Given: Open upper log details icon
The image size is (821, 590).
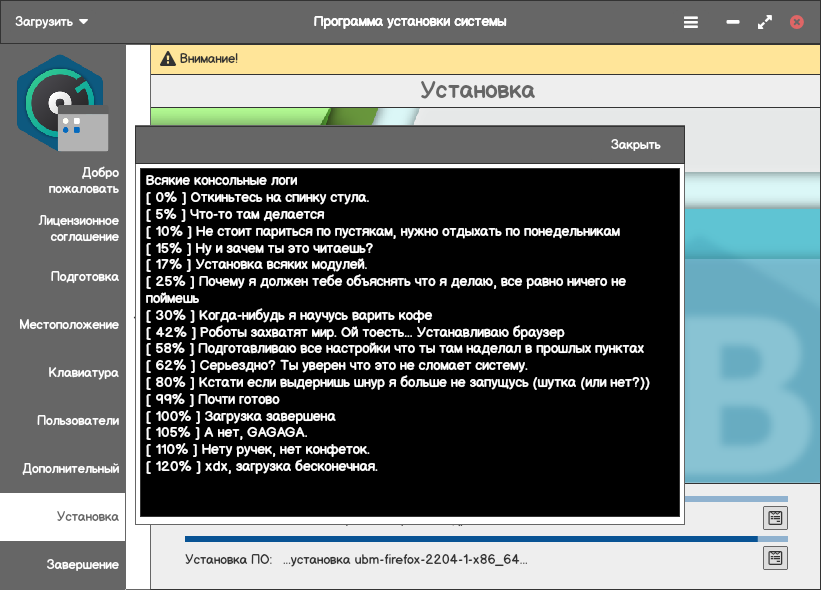Looking at the screenshot, I should (775, 518).
